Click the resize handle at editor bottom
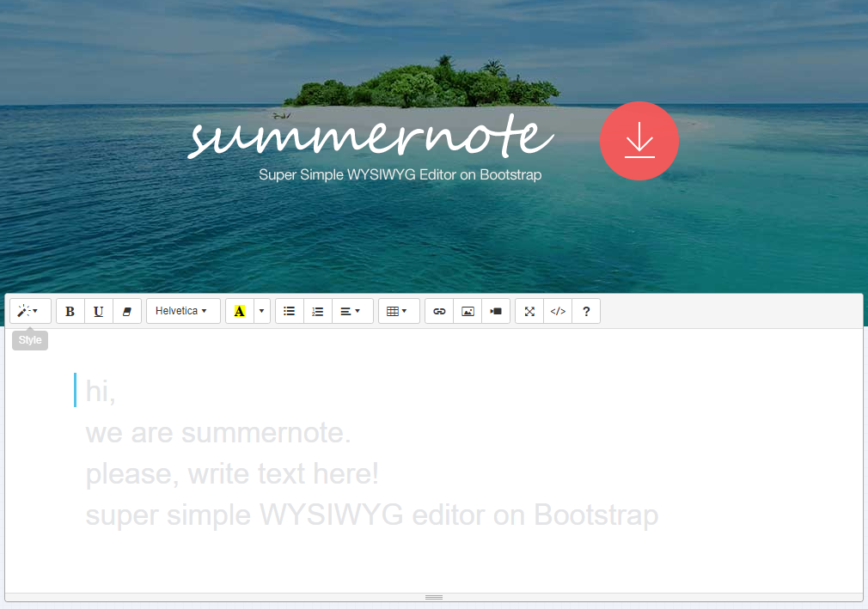 pyautogui.click(x=434, y=597)
